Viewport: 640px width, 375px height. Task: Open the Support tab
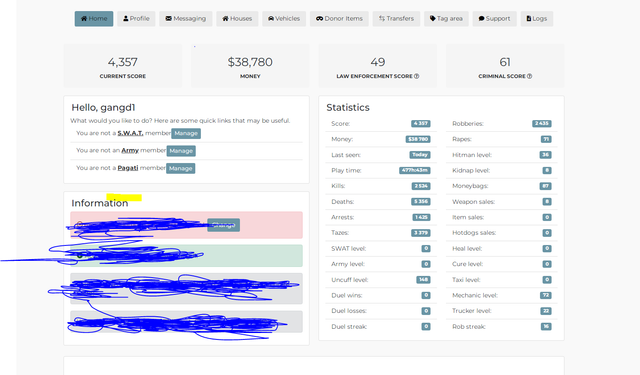pyautogui.click(x=494, y=19)
